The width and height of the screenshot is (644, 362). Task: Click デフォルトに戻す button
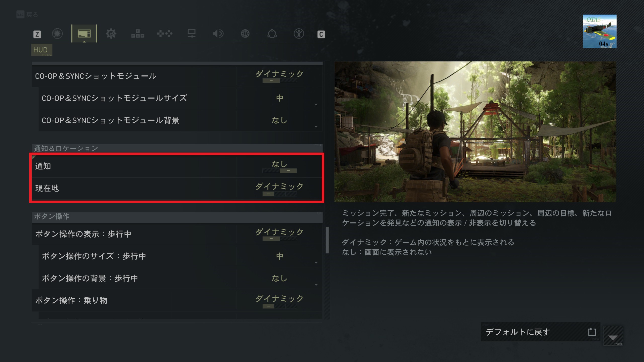(540, 332)
